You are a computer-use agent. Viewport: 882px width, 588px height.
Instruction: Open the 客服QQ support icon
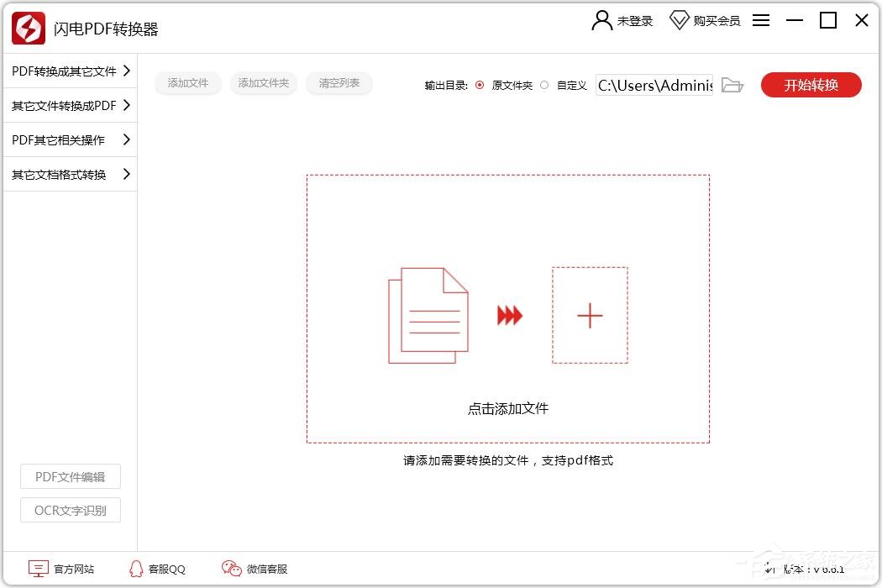click(135, 569)
